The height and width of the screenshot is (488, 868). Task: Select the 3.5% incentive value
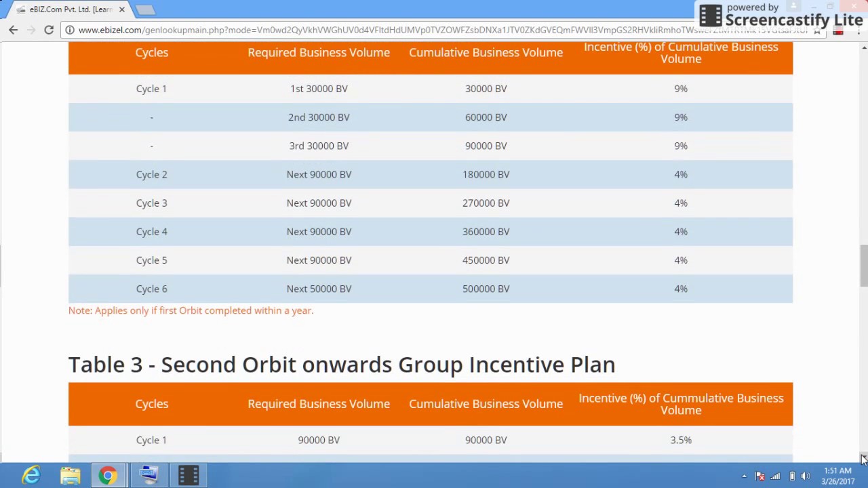pos(681,440)
